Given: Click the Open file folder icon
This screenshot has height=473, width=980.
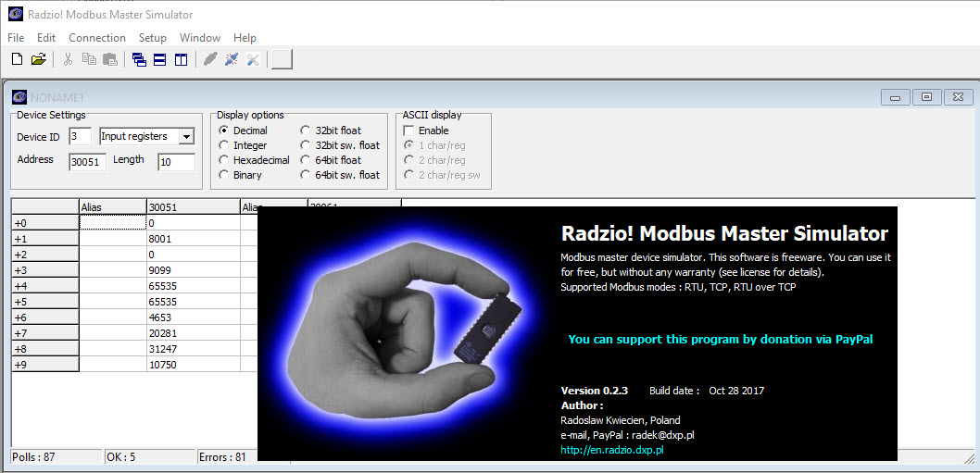Looking at the screenshot, I should (39, 59).
